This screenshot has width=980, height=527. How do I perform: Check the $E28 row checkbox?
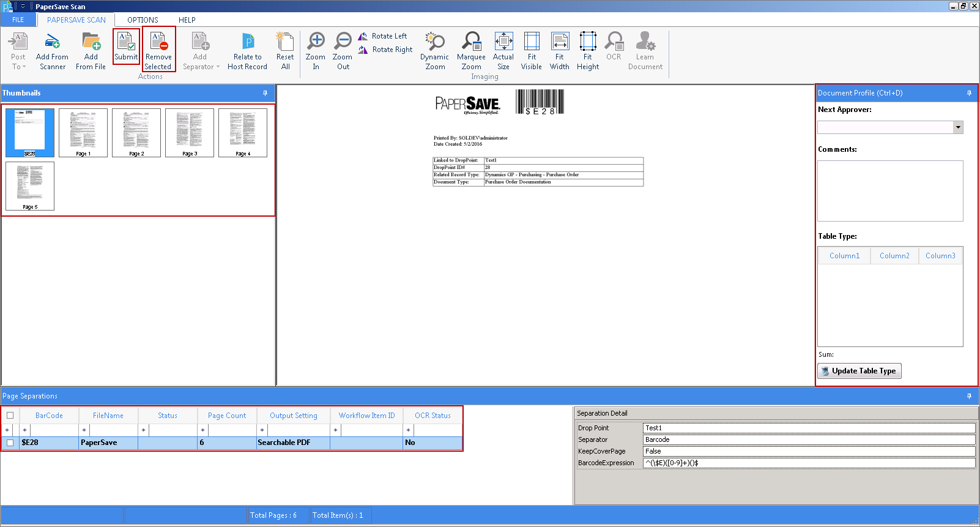point(10,443)
